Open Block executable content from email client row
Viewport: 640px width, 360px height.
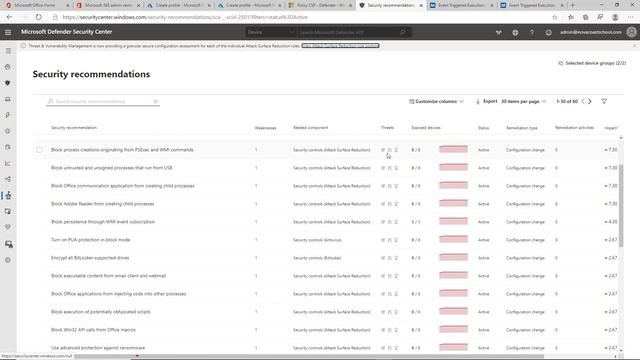point(108,276)
